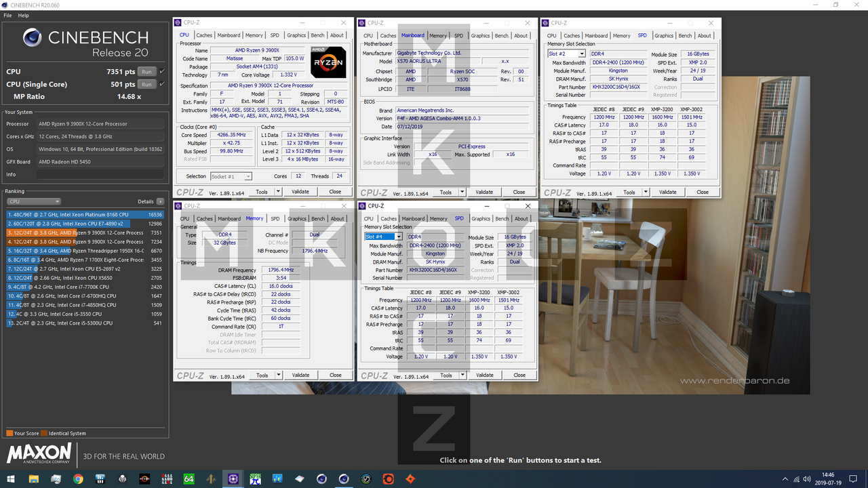Switch to CPU-Z purple taskbar icon
Screen dimensions: 868x488
tap(233, 479)
